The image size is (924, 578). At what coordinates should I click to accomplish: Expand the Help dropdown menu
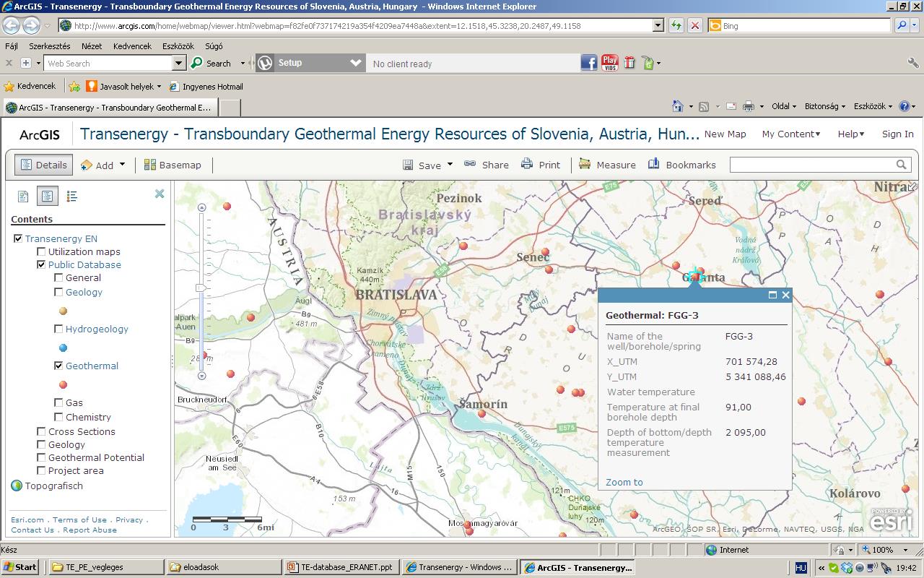851,134
